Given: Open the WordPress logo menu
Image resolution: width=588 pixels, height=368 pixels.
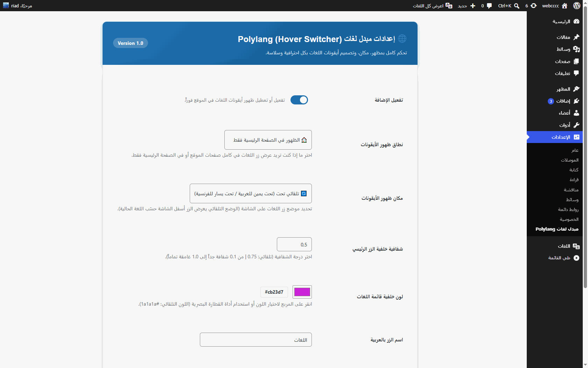Looking at the screenshot, I should tap(577, 6).
